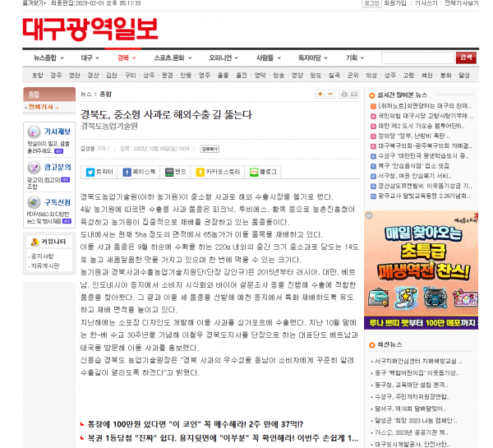Click 종합 breadcrumb label
The width and height of the screenshot is (493, 448).
click(106, 94)
